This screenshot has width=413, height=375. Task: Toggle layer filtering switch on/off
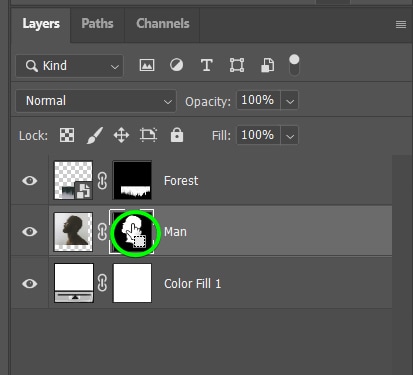pyautogui.click(x=294, y=65)
